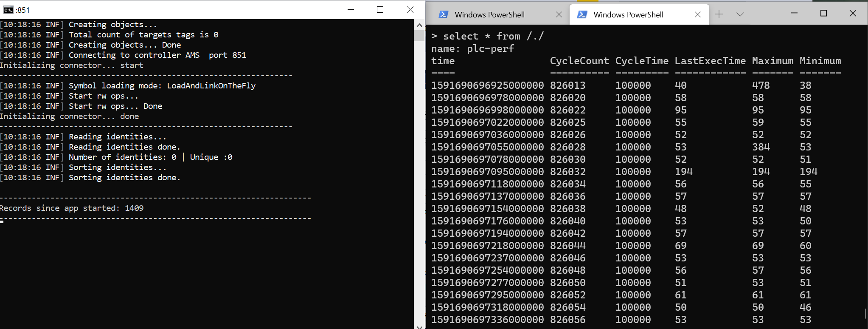Viewport: 868px width, 329px height.
Task: Click 'Records since app started: 1409' line
Action: [72, 208]
